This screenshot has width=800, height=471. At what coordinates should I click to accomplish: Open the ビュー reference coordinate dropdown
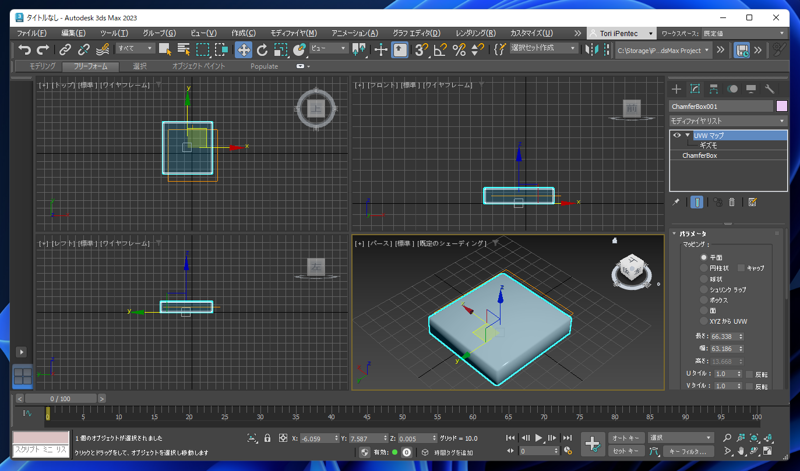click(x=329, y=48)
